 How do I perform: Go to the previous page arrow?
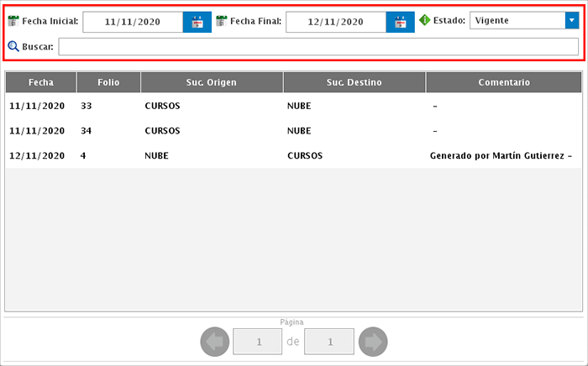213,342
